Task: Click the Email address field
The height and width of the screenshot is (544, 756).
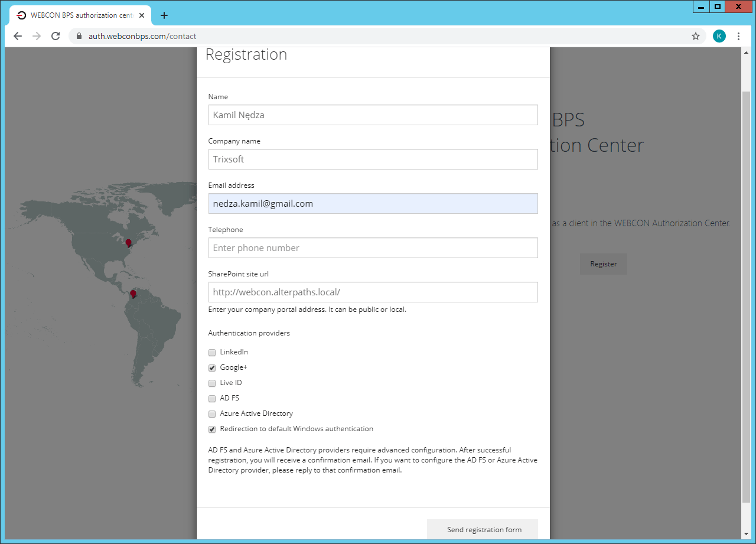Action: tap(373, 203)
